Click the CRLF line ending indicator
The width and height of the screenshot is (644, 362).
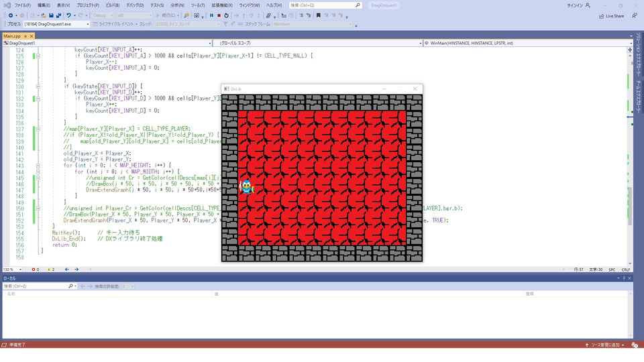click(x=626, y=269)
